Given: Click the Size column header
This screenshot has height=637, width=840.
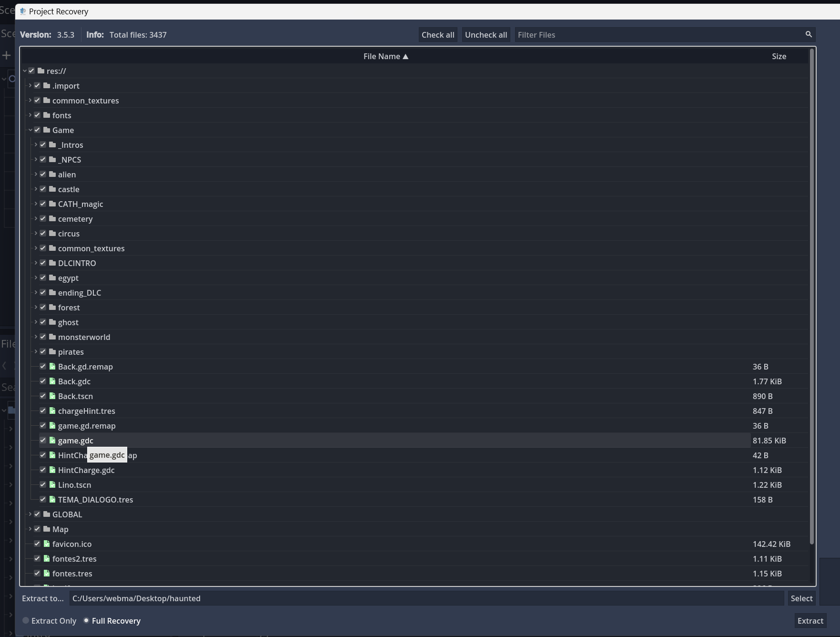Looking at the screenshot, I should click(779, 56).
